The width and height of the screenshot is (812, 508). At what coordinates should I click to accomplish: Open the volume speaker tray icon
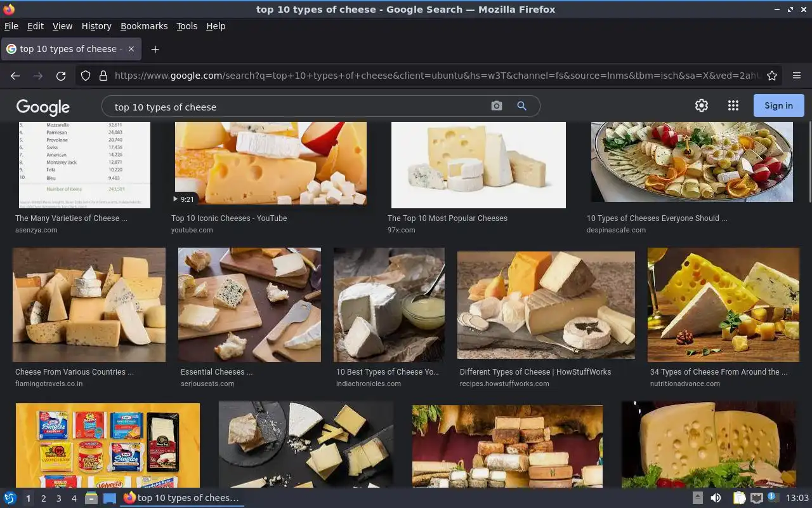click(x=716, y=498)
